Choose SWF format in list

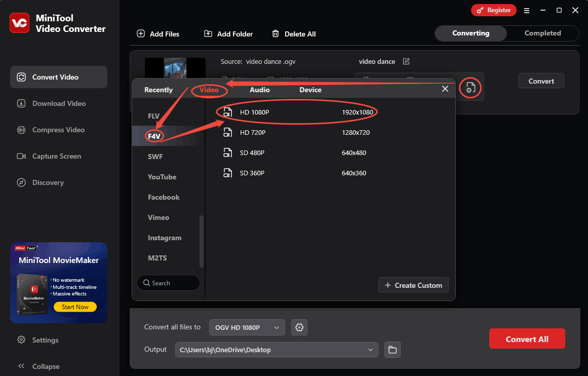(x=168, y=157)
